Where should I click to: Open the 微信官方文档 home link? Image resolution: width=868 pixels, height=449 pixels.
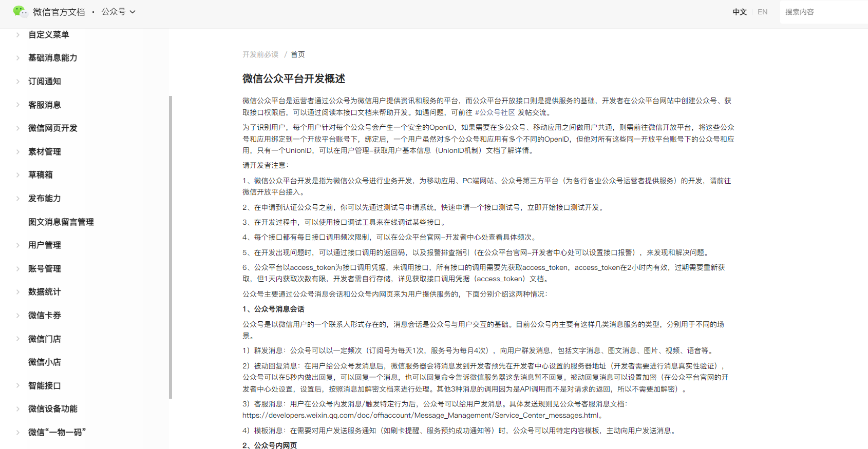click(x=59, y=12)
